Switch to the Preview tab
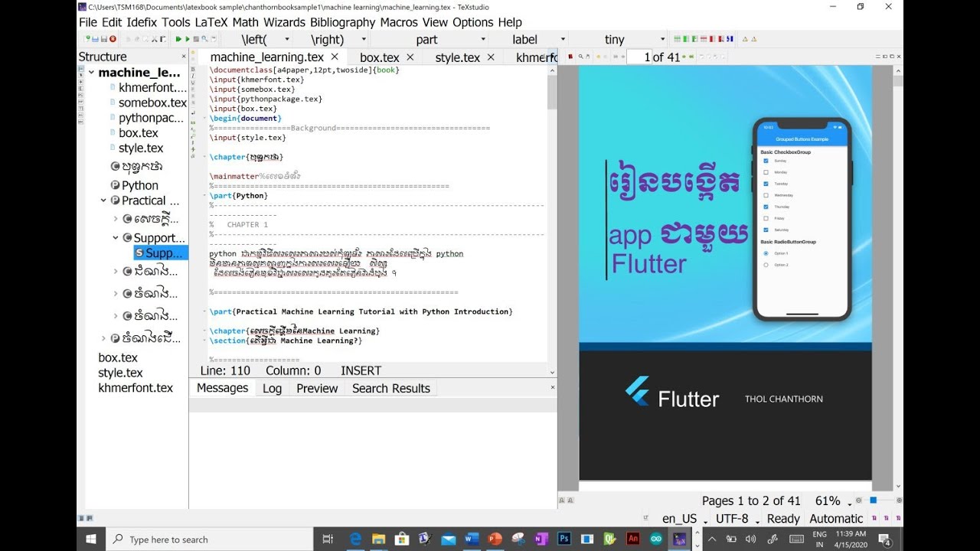The width and height of the screenshot is (980, 551). click(x=317, y=388)
